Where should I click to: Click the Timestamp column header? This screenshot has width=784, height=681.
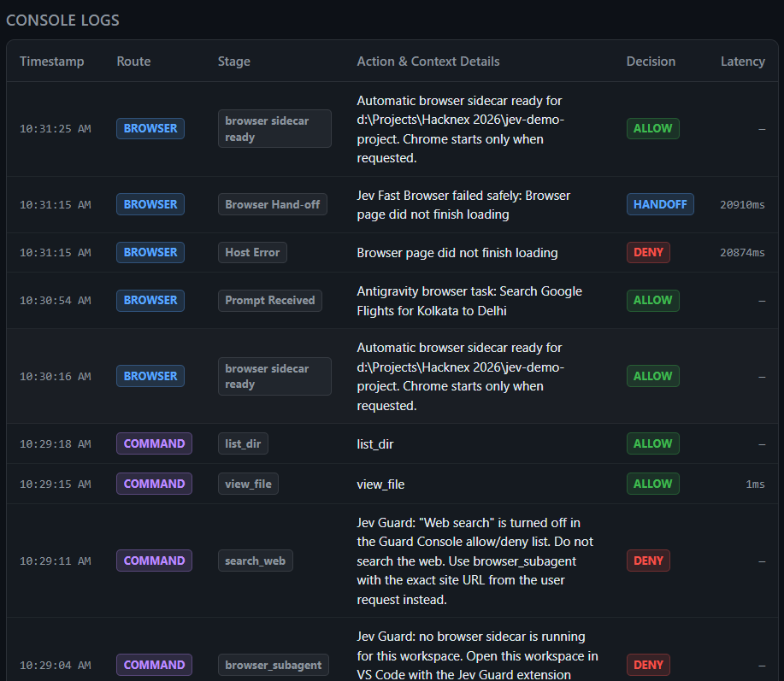[51, 62]
